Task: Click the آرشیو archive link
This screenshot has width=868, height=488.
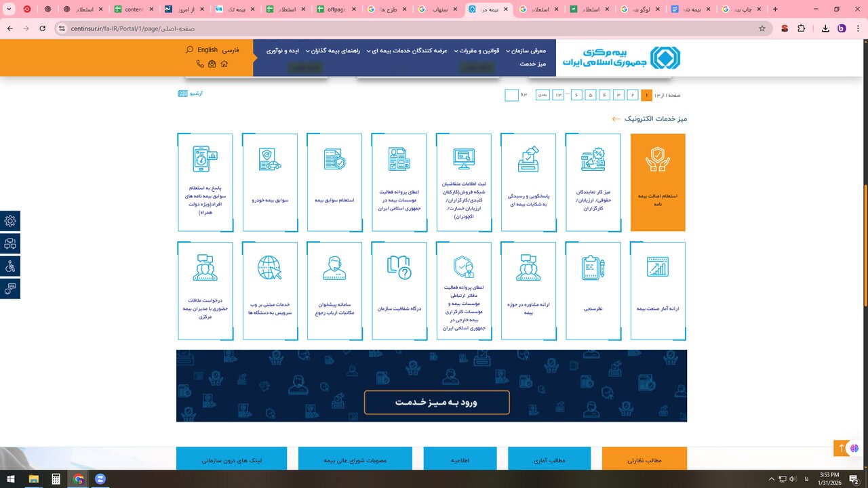Action: click(191, 94)
